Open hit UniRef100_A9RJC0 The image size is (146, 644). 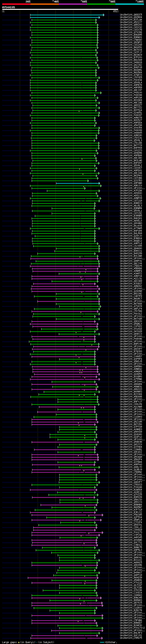(x=131, y=186)
